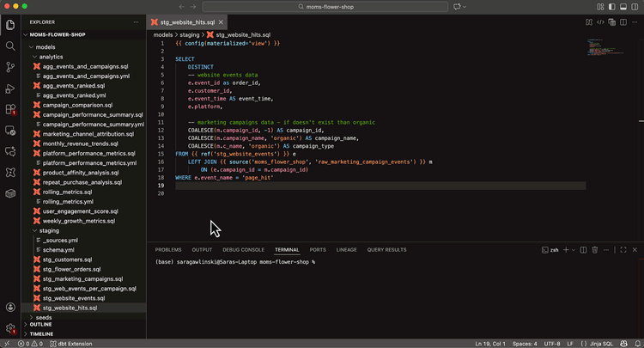Switch to the PROBLEMS panel tab

tap(168, 250)
